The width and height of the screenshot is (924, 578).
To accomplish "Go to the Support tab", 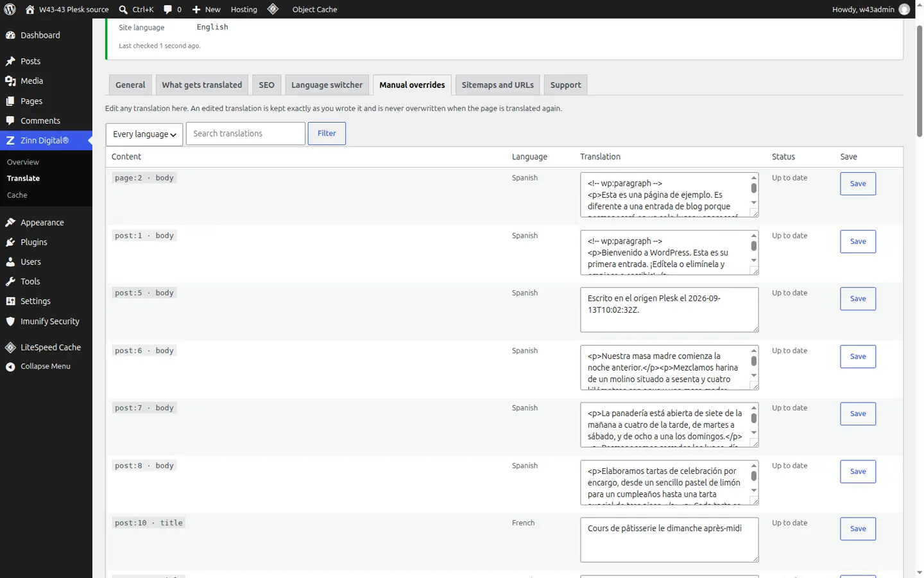I will click(565, 85).
